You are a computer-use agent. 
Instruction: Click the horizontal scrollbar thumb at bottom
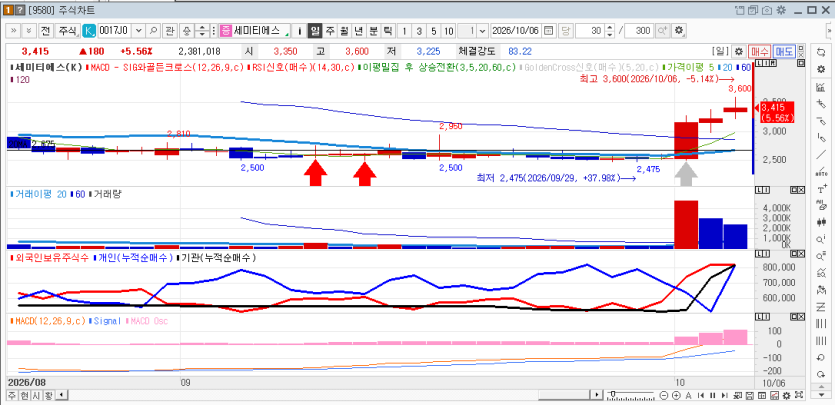click(564, 395)
